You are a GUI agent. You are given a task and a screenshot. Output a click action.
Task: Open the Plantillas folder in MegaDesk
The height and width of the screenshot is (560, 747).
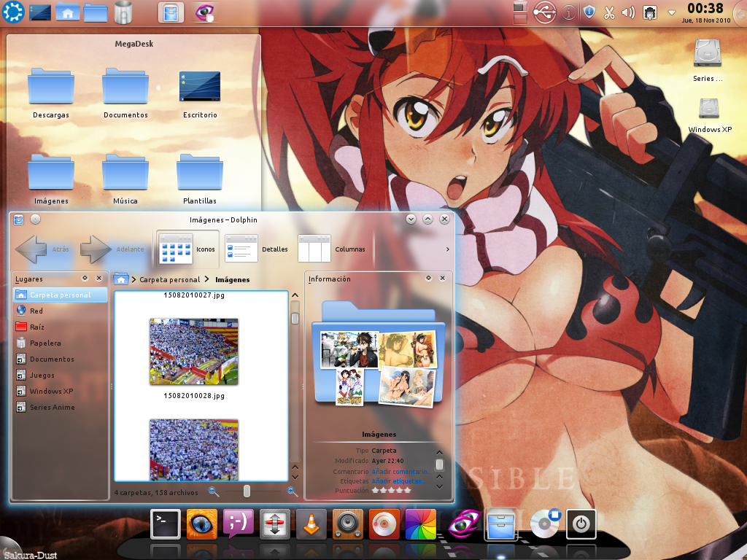coord(200,179)
